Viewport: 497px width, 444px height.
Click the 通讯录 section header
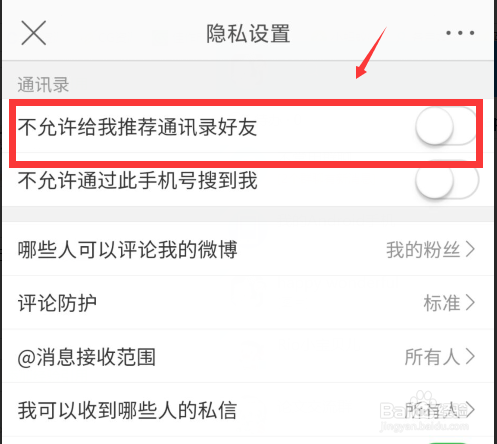point(43,84)
